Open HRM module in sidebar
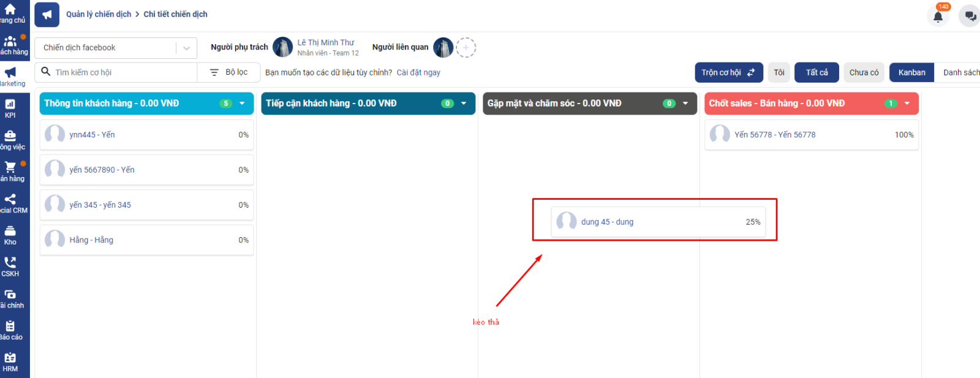The image size is (980, 378). (x=10, y=362)
